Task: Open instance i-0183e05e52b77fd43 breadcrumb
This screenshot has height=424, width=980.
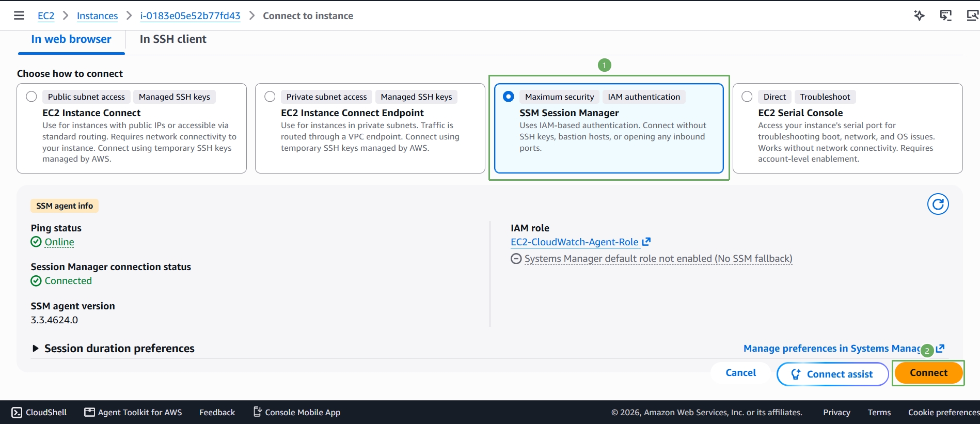Action: [x=190, y=16]
